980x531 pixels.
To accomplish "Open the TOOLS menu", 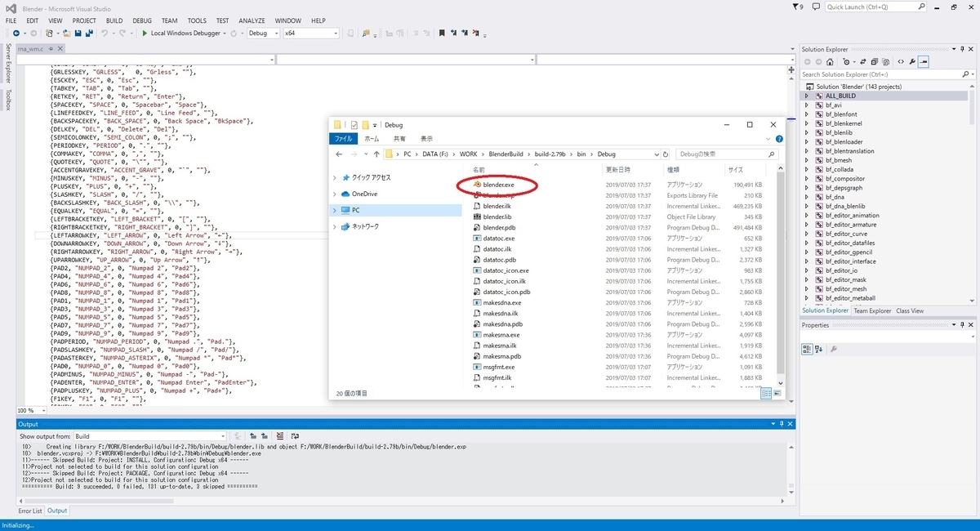I will pos(197,20).
